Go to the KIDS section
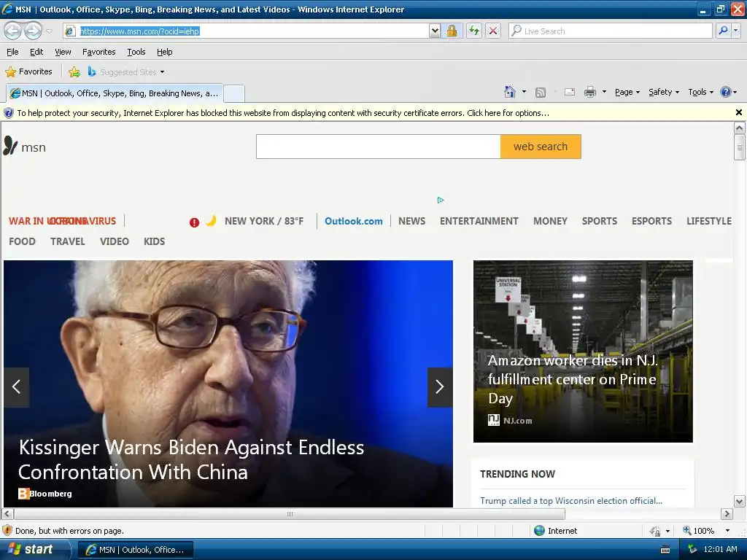Screen dimensions: 747x560 [155, 241]
